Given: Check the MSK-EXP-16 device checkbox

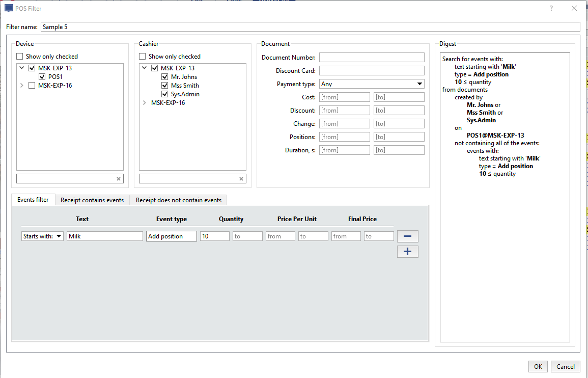Looking at the screenshot, I should point(32,86).
